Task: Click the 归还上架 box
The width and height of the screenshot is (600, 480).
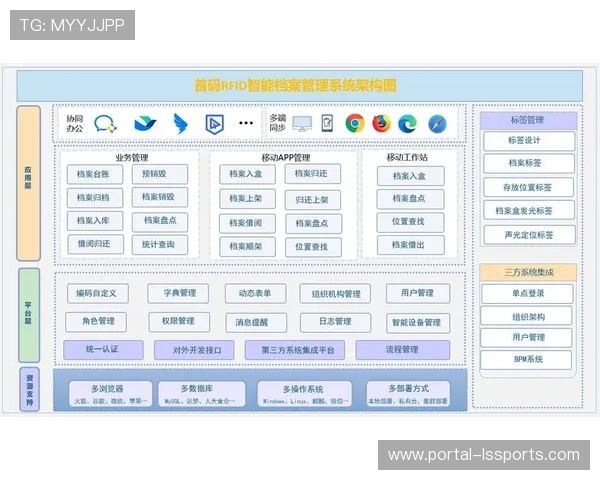Action: coord(313,200)
